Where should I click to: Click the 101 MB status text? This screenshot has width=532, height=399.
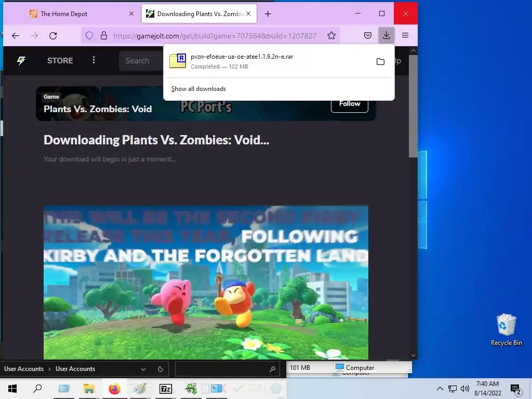(300, 368)
